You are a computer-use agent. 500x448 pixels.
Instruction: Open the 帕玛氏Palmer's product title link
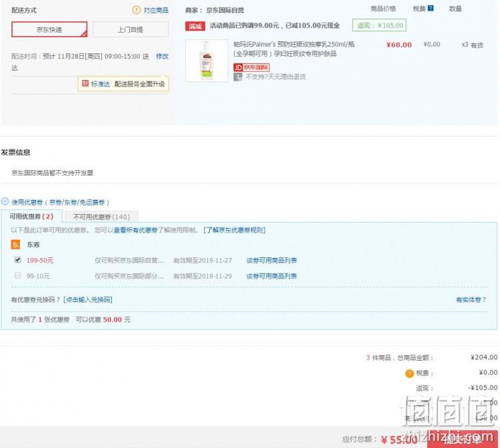[x=294, y=49]
